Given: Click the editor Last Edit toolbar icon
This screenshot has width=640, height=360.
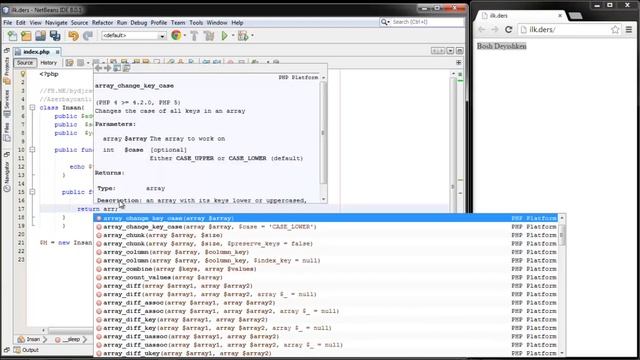Looking at the screenshot, I should point(69,62).
